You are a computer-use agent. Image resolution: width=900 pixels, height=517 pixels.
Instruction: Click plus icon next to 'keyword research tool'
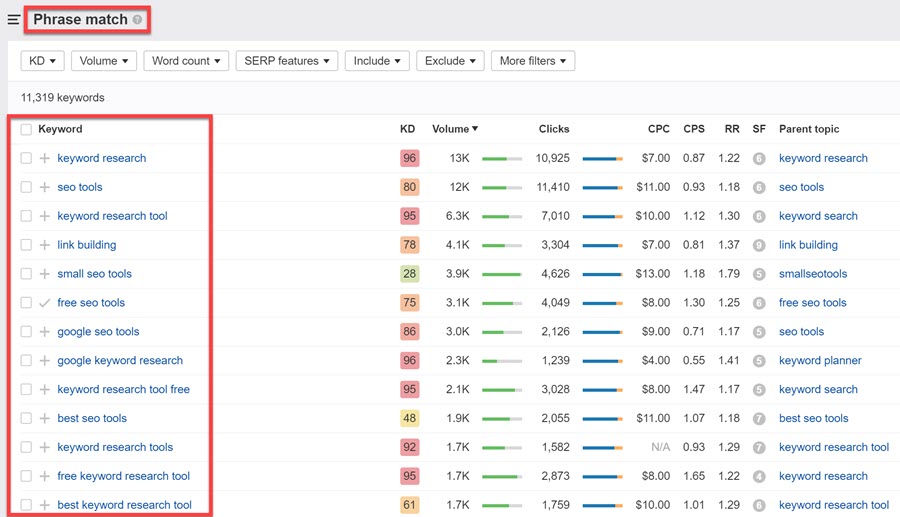coord(44,216)
